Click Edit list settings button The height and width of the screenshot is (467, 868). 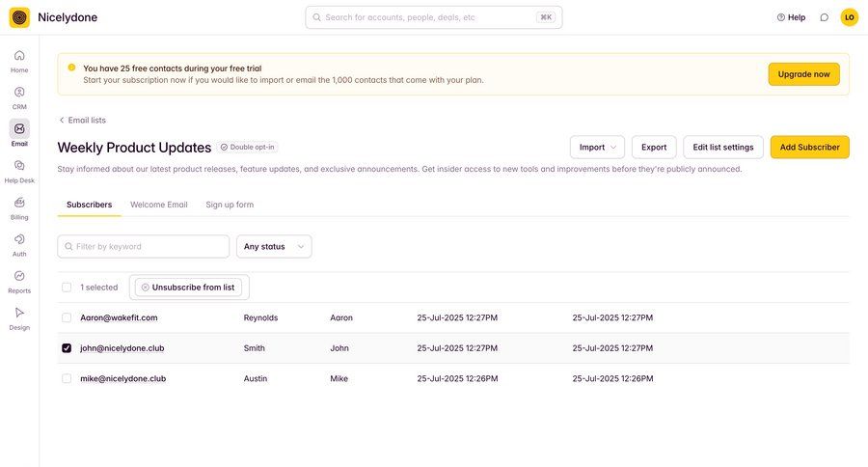pos(723,147)
